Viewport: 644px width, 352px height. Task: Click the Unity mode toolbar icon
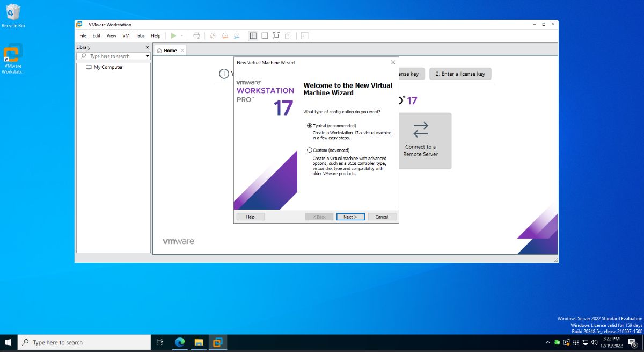click(x=288, y=35)
